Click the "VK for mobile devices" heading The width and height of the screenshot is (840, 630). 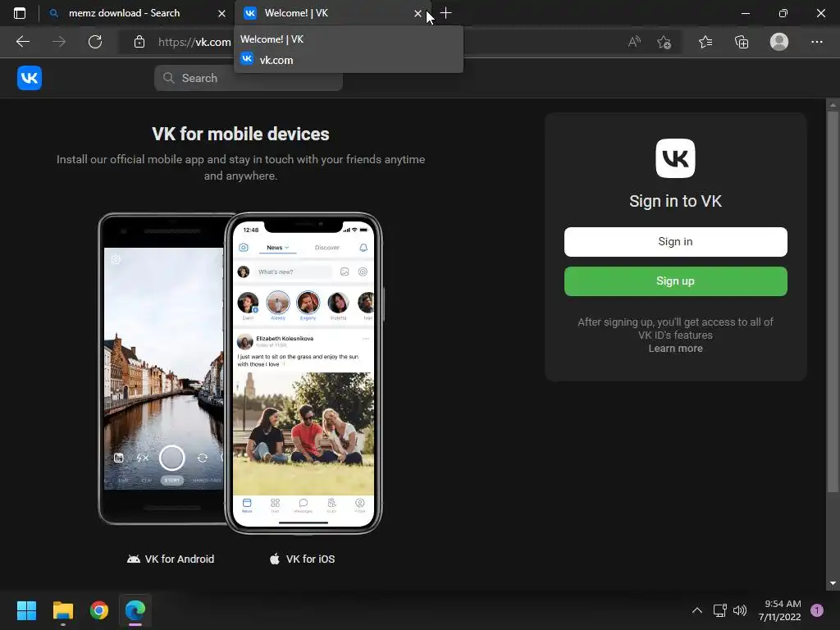pos(240,134)
